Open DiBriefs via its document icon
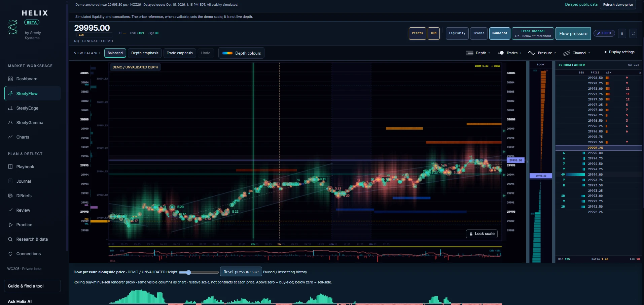The image size is (644, 305). pos(10,195)
